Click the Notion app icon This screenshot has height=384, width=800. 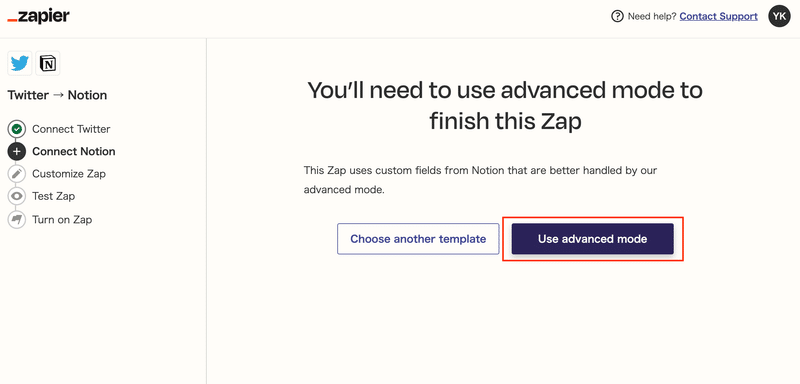tap(48, 63)
